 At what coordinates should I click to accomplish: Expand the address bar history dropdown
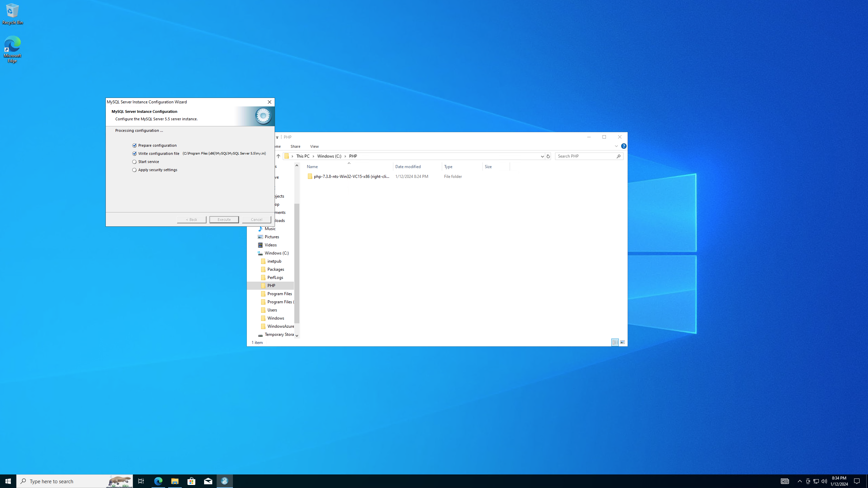click(542, 156)
